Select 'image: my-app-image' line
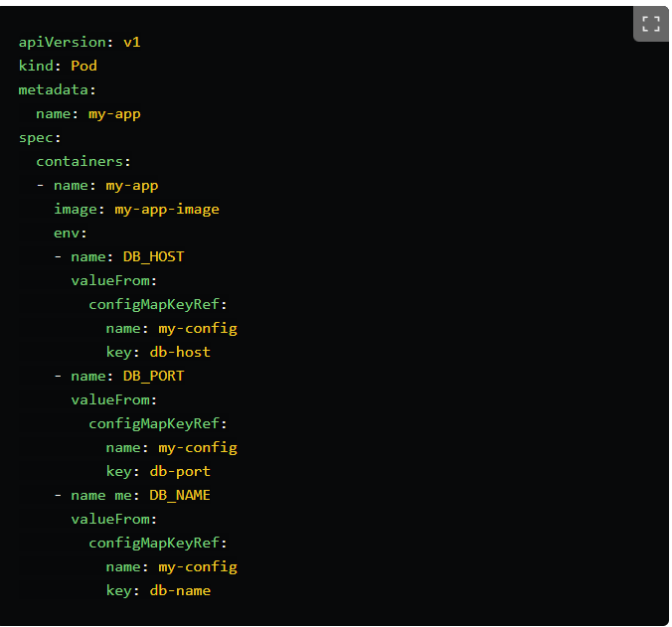This screenshot has height=627, width=672. [x=136, y=210]
